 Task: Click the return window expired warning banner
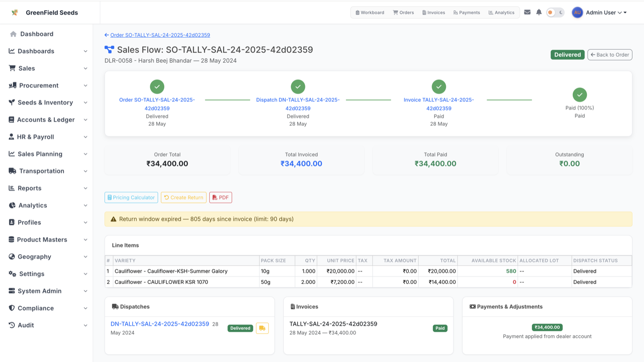(x=368, y=219)
